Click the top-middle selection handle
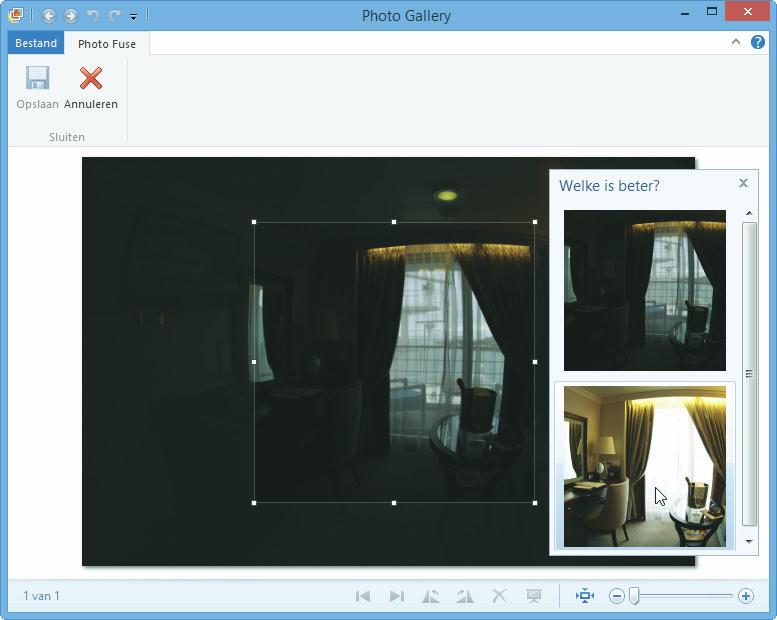The width and height of the screenshot is (777, 620). coord(394,222)
